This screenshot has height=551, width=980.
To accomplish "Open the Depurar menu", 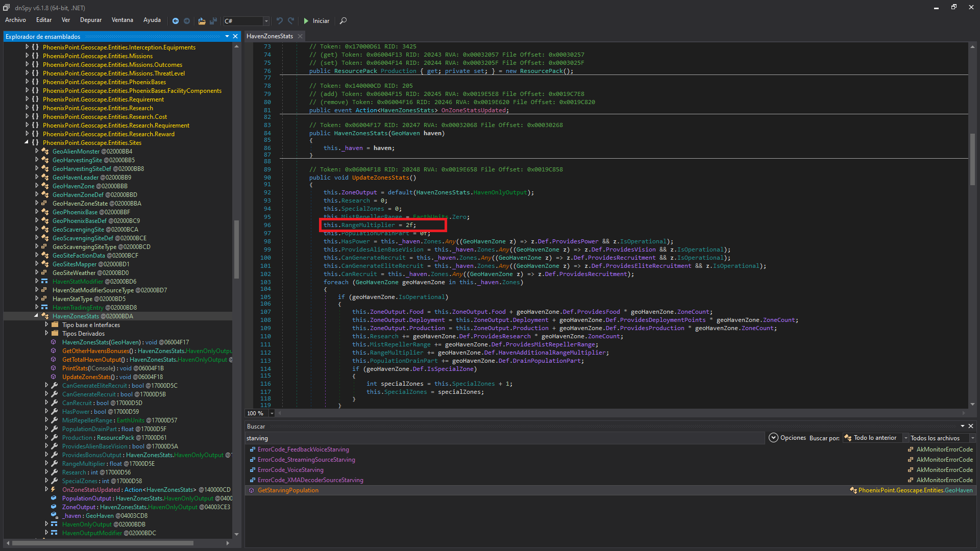I will (x=91, y=20).
